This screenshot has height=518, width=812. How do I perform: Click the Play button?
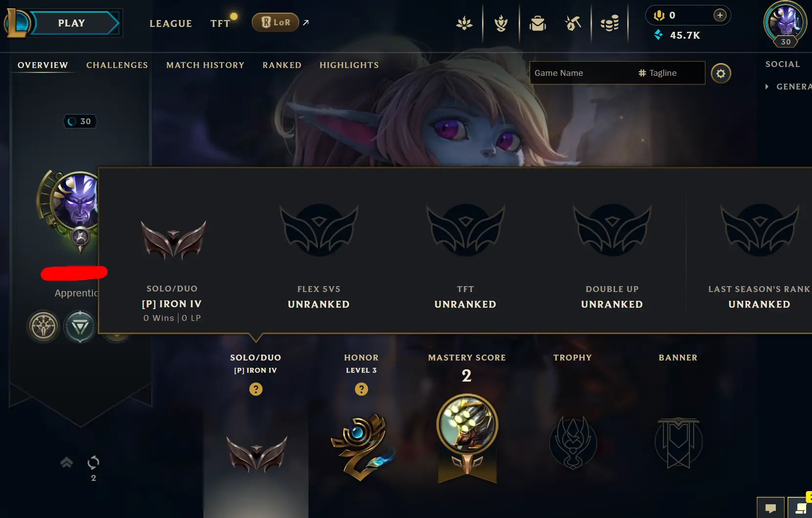71,23
